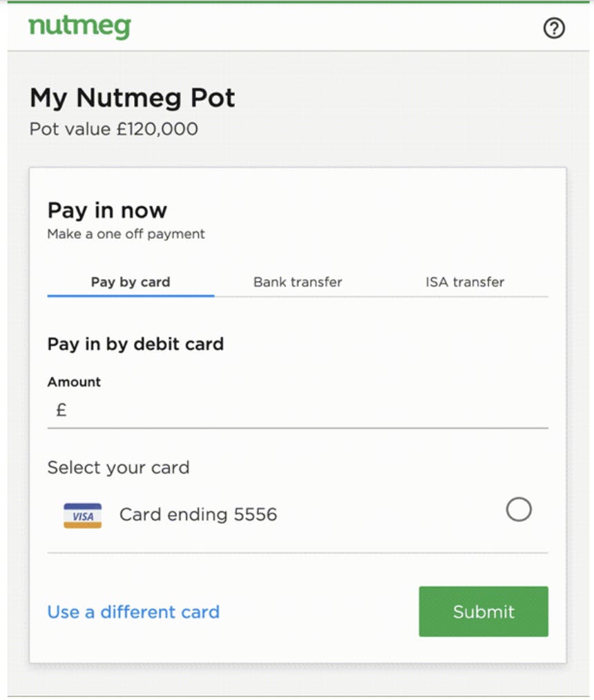Click the Amount field label
Screen dimensions: 594x700
pyautogui.click(x=74, y=382)
